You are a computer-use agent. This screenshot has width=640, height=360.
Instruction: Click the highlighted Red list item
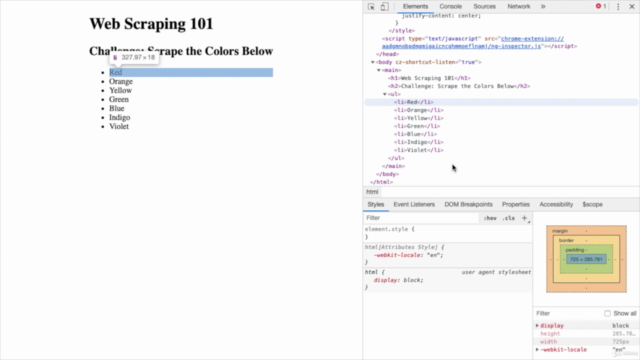point(191,73)
